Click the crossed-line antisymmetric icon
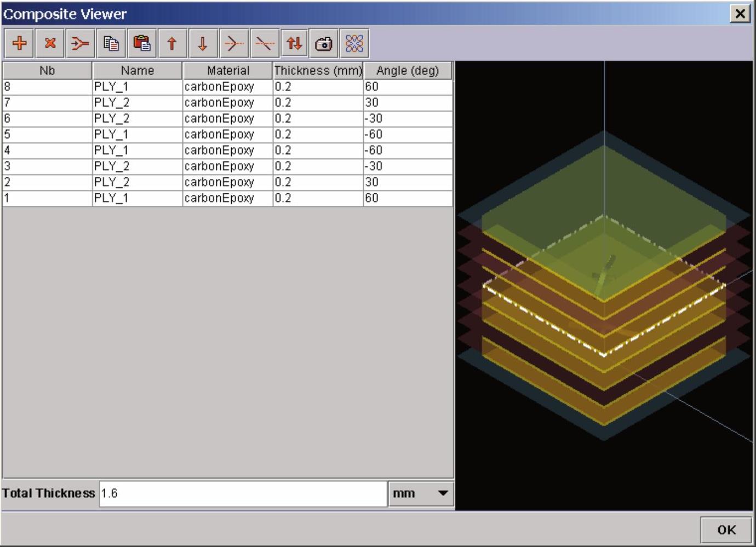This screenshot has height=547, width=756. (x=264, y=43)
